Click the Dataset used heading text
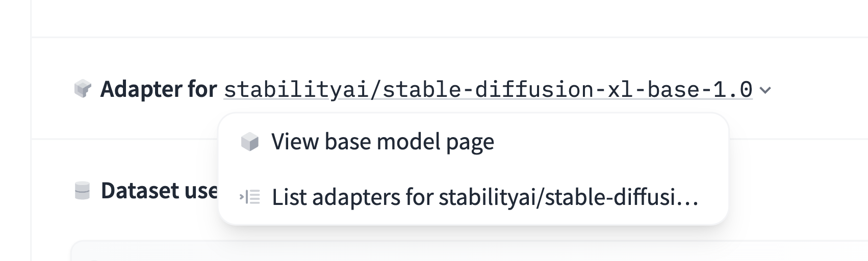This screenshot has width=868, height=261. (159, 191)
